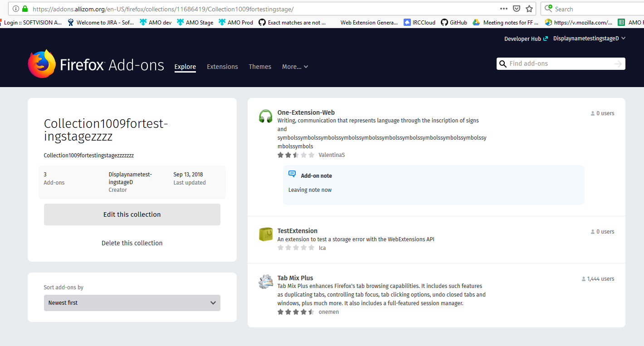Click author name ValentinaS
Viewport: 644px width, 346px height.
[332, 155]
